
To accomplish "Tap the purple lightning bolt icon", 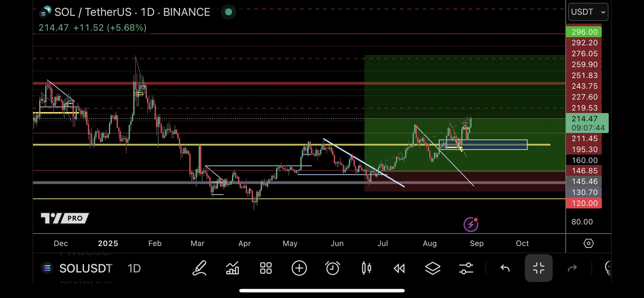I will (471, 225).
